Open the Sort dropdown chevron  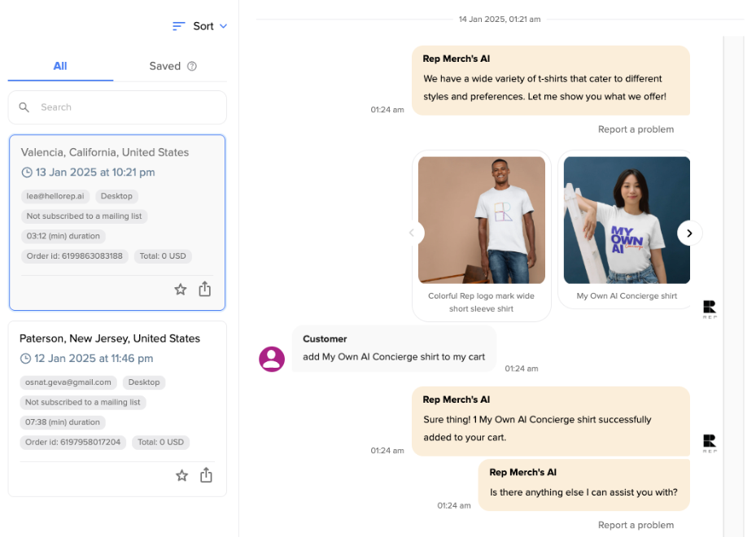coord(224,26)
